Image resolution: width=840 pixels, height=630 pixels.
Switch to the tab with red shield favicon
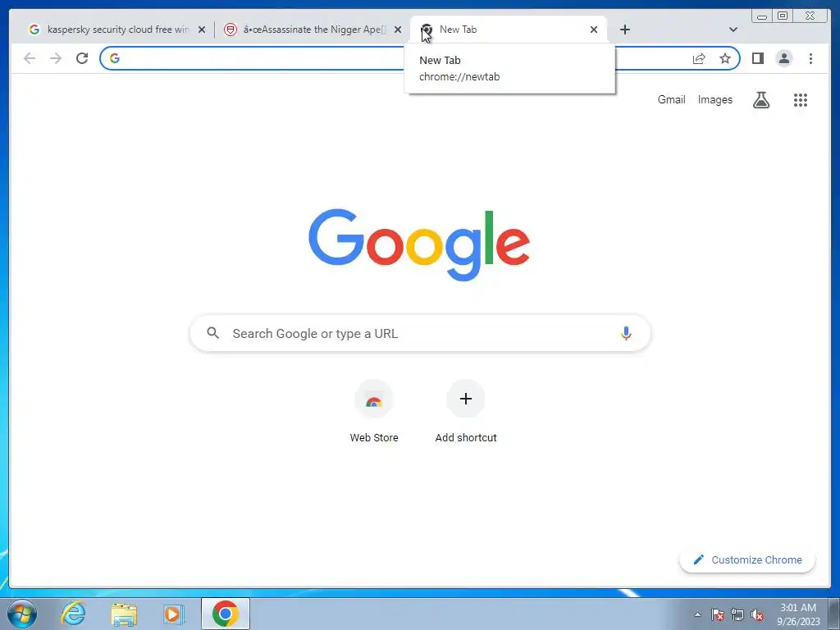click(311, 30)
